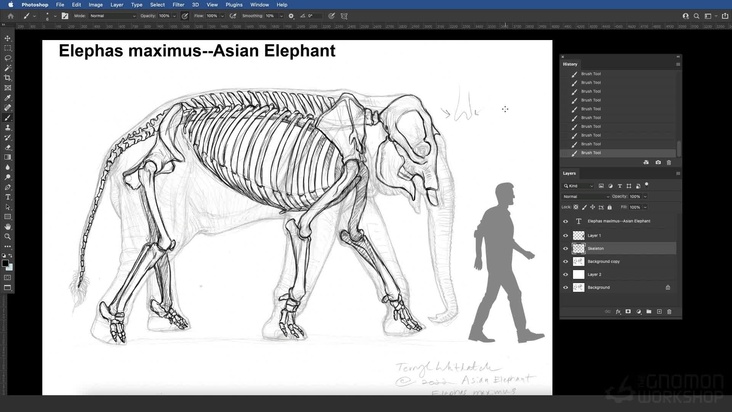Open the Apple menu
The height and width of the screenshot is (412, 732).
[11, 5]
